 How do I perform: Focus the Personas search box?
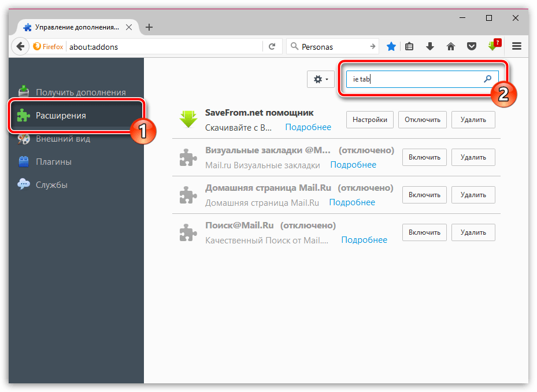click(334, 47)
